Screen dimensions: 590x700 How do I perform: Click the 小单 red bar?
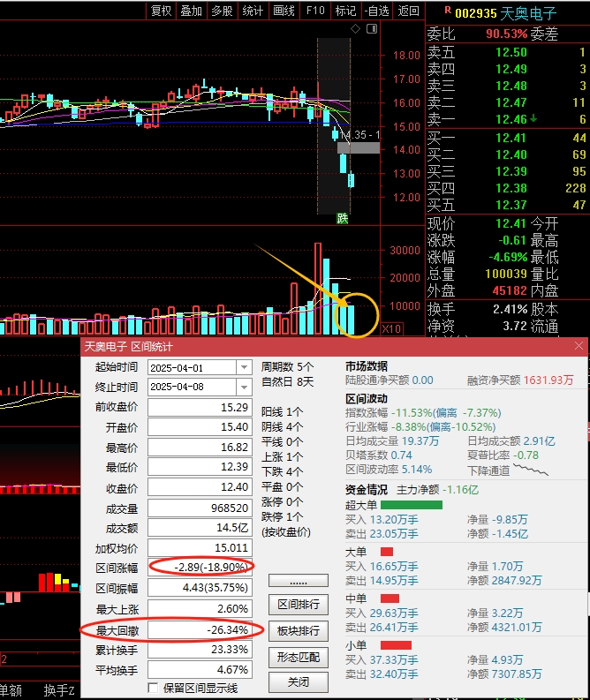[x=396, y=645]
